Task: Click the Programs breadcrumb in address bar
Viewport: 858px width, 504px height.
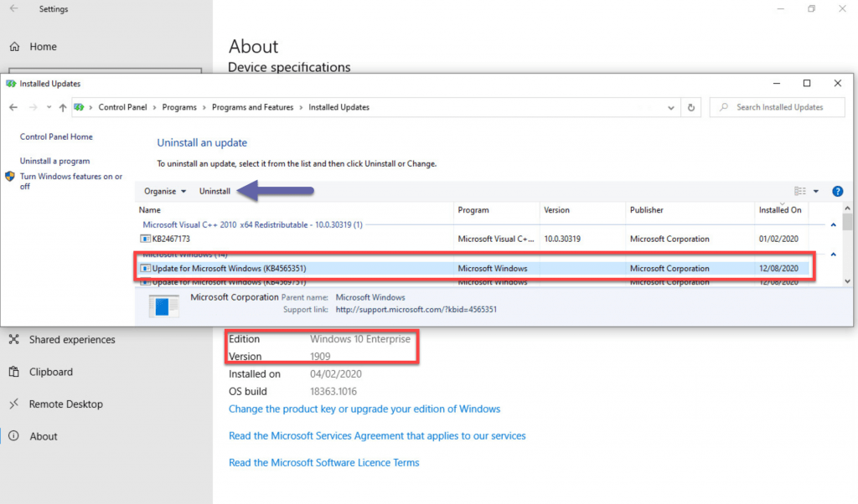Action: pyautogui.click(x=179, y=107)
